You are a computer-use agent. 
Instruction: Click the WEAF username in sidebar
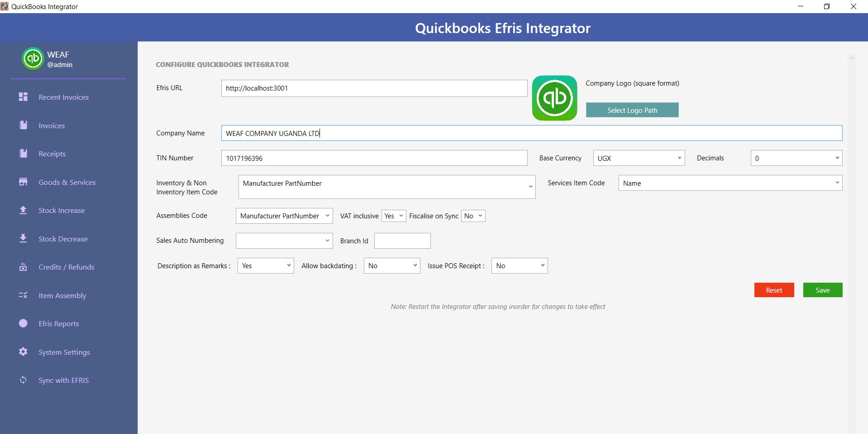(58, 54)
